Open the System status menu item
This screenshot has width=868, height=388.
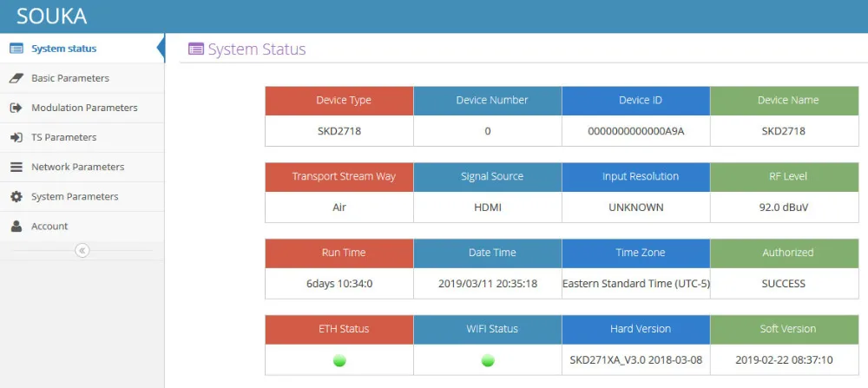82,49
